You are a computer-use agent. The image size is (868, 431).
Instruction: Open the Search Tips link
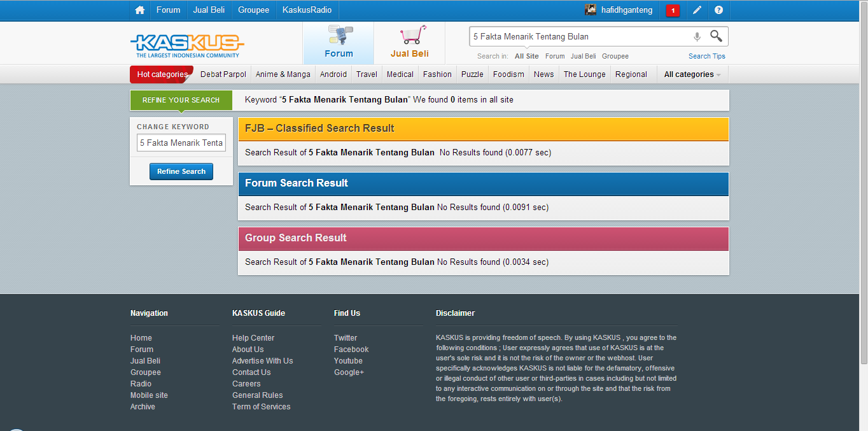[x=706, y=56]
